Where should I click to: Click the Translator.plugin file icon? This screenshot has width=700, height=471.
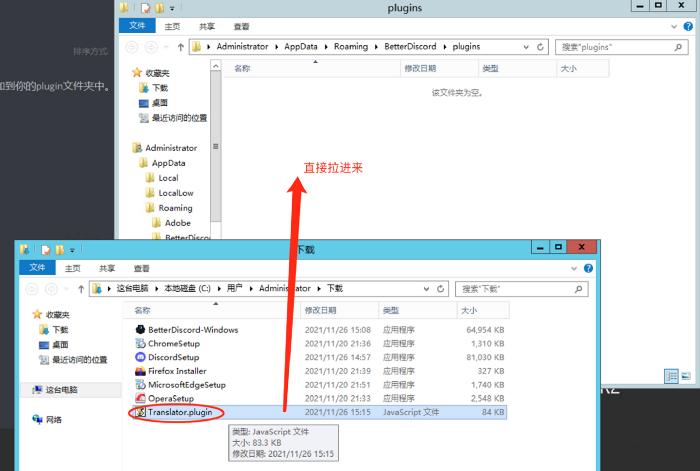tap(140, 412)
